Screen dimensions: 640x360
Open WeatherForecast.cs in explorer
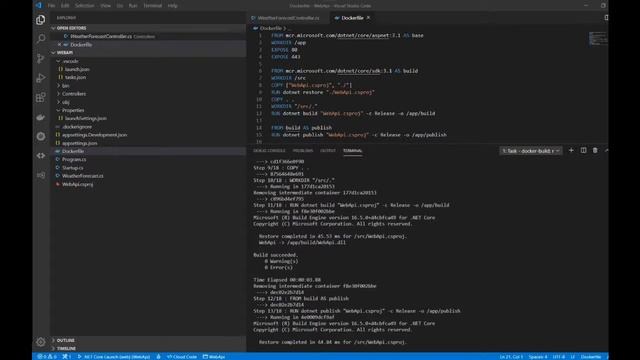[82, 176]
